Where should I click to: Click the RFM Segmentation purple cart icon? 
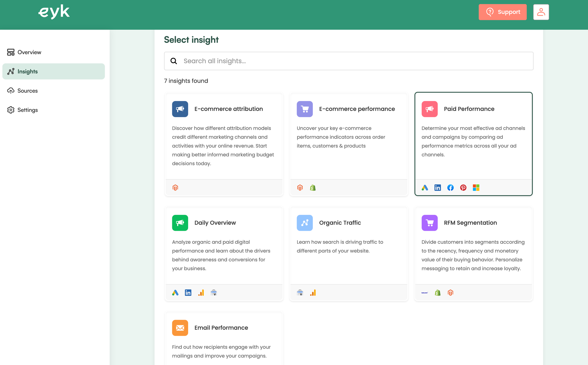click(x=430, y=223)
